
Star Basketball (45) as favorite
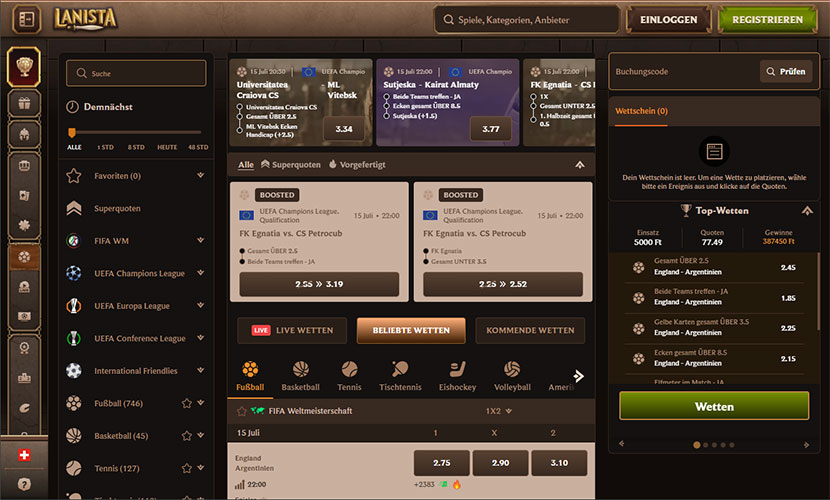tap(186, 436)
